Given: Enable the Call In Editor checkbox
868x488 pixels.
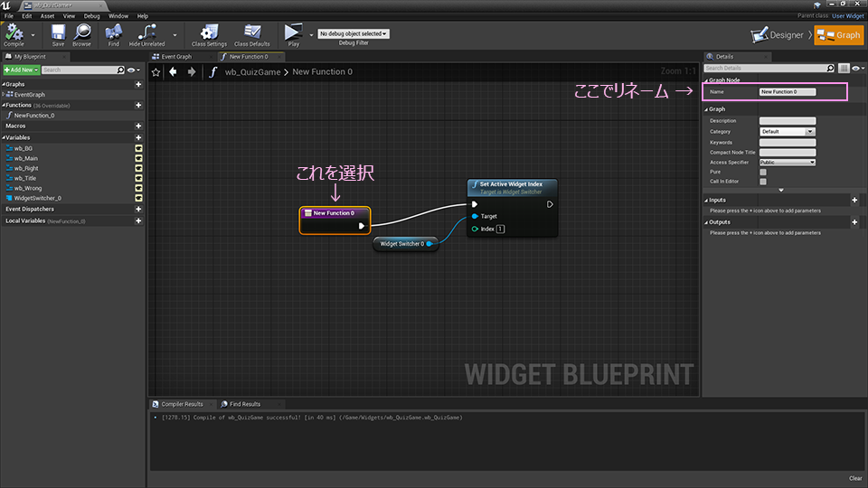Looking at the screenshot, I should [763, 182].
